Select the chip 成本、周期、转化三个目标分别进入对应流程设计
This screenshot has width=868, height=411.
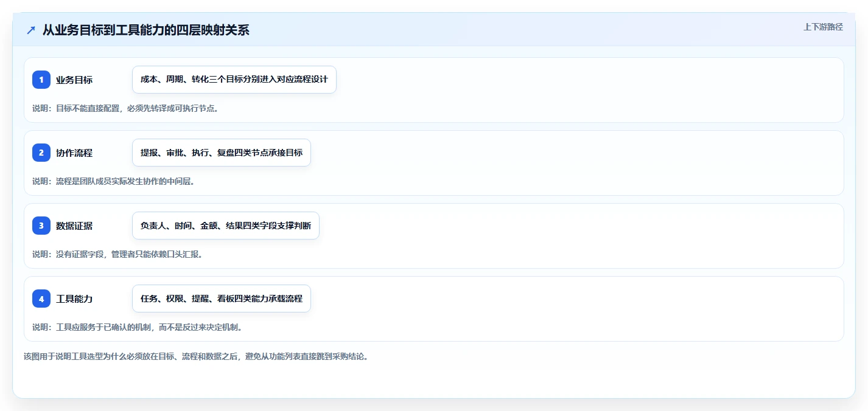point(234,80)
